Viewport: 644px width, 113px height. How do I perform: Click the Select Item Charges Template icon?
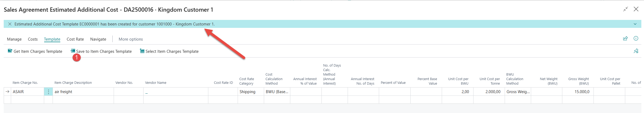click(x=142, y=51)
